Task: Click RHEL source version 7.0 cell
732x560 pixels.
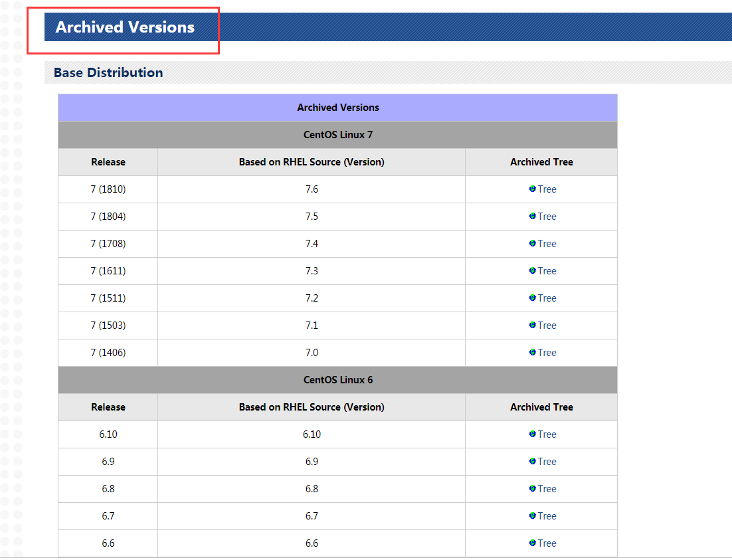Action: coord(312,353)
